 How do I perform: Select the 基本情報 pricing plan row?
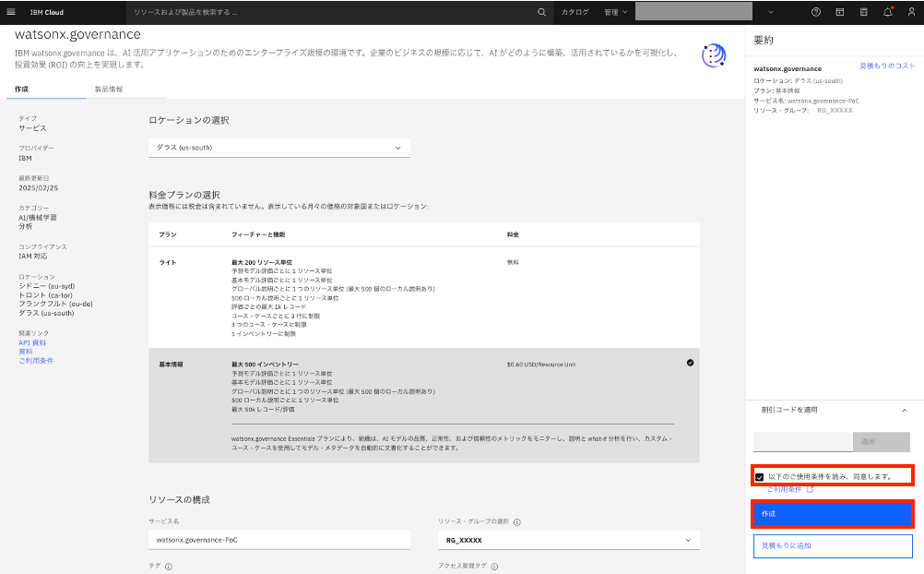tap(423, 404)
